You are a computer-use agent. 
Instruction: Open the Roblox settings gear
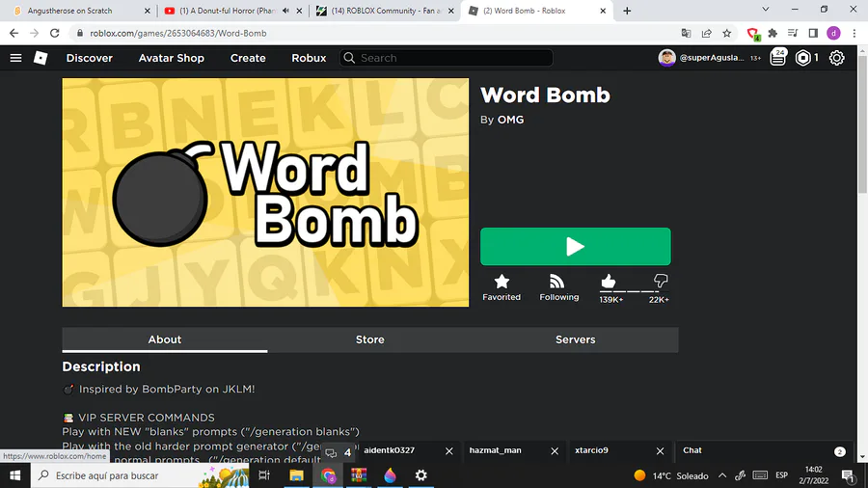tap(836, 58)
